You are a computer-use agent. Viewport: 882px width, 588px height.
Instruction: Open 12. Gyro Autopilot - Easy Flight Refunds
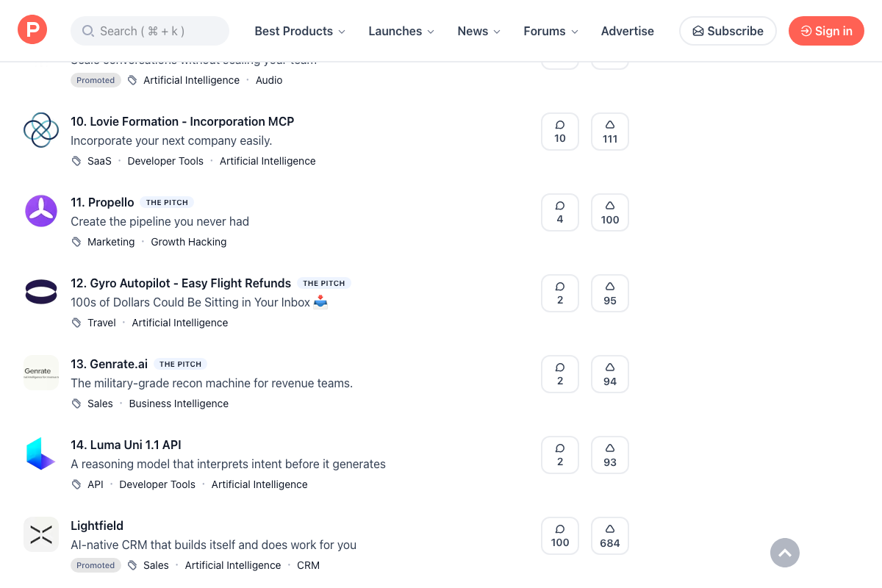(x=181, y=283)
